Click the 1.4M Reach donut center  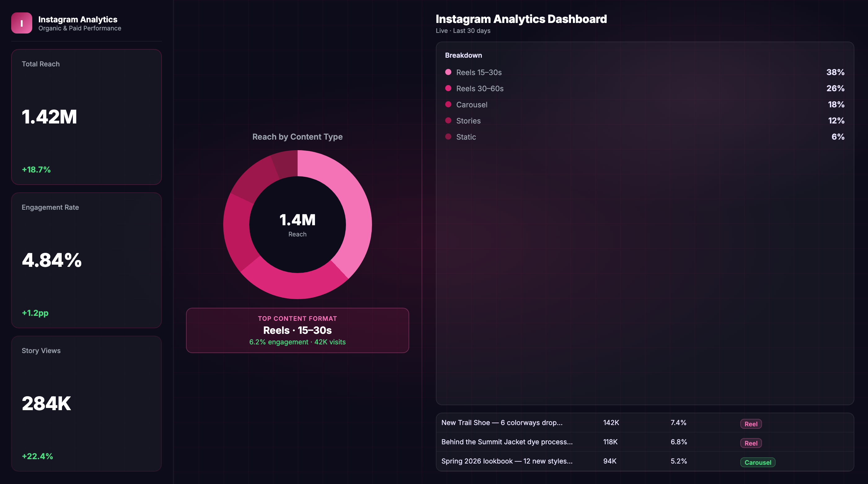pos(298,225)
